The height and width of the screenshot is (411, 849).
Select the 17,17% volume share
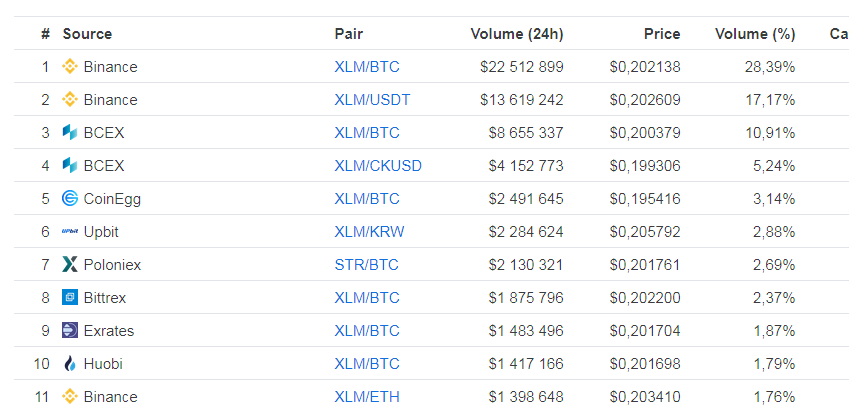click(x=770, y=100)
